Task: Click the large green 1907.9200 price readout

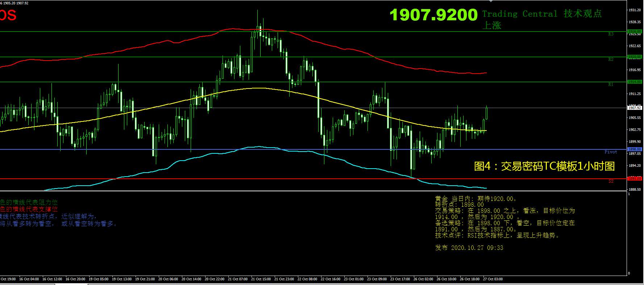Action: 433,15
